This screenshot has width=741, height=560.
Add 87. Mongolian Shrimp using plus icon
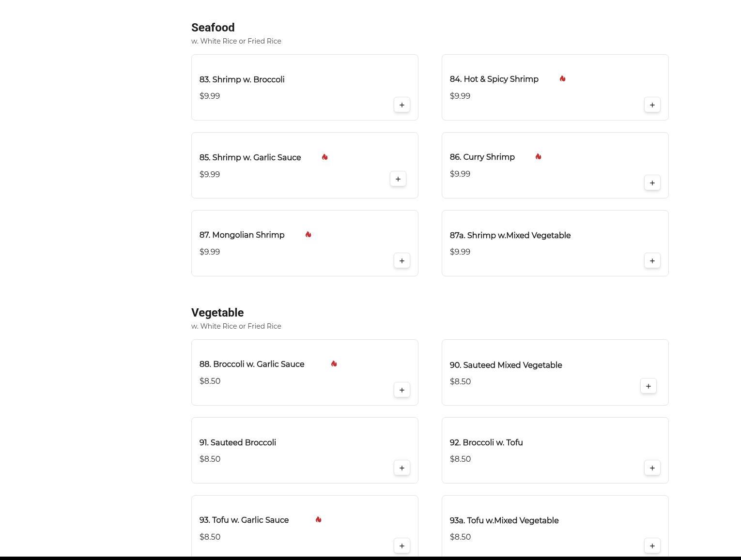(401, 261)
